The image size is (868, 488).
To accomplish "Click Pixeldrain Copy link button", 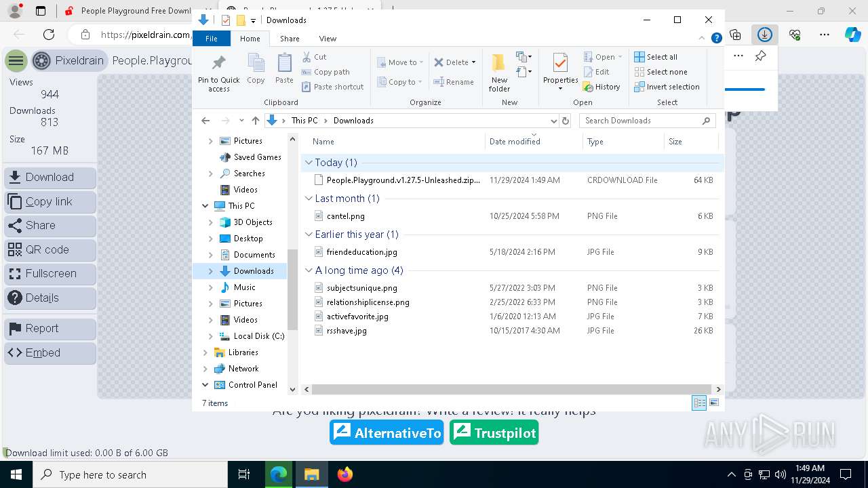I will pos(50,202).
